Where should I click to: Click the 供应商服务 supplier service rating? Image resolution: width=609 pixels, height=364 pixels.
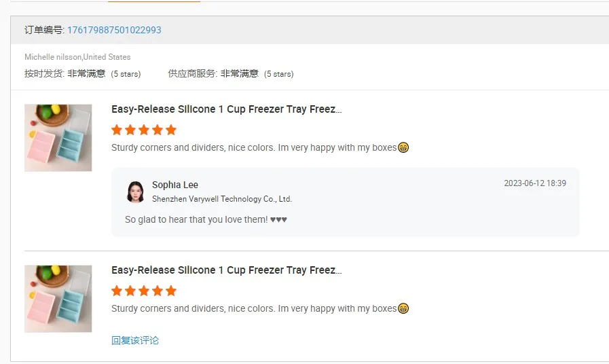pos(231,73)
